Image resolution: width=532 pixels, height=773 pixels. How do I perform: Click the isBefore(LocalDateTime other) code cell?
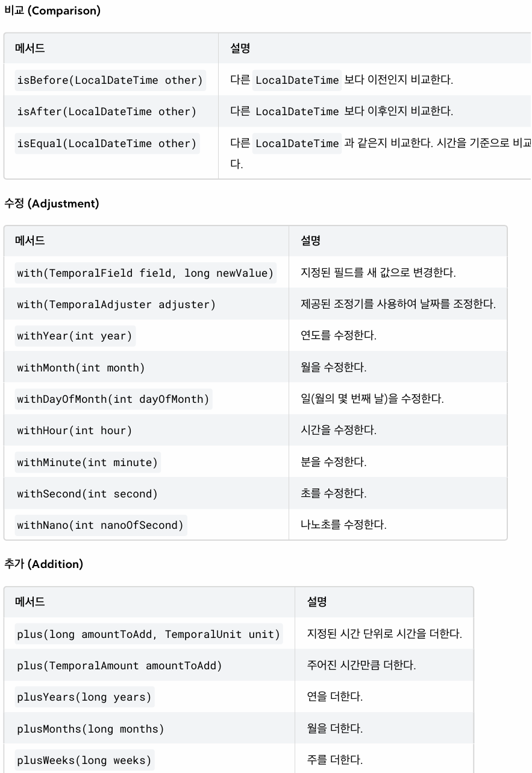[110, 80]
